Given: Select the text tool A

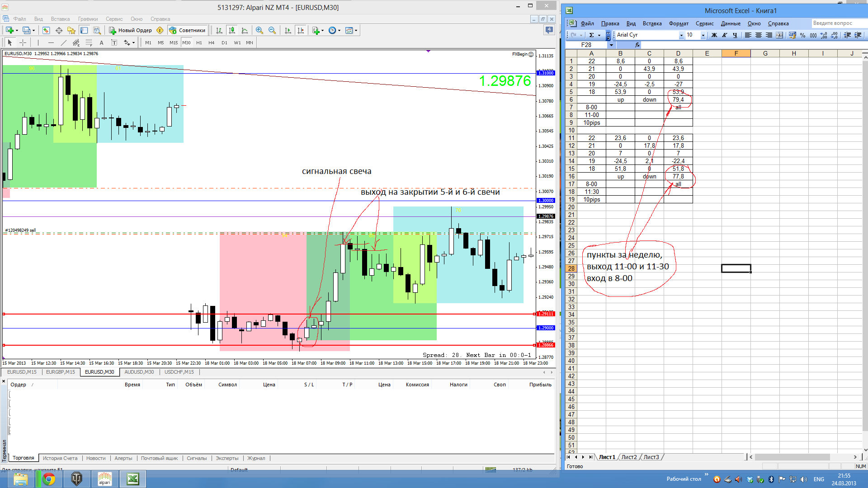Looking at the screenshot, I should [101, 42].
